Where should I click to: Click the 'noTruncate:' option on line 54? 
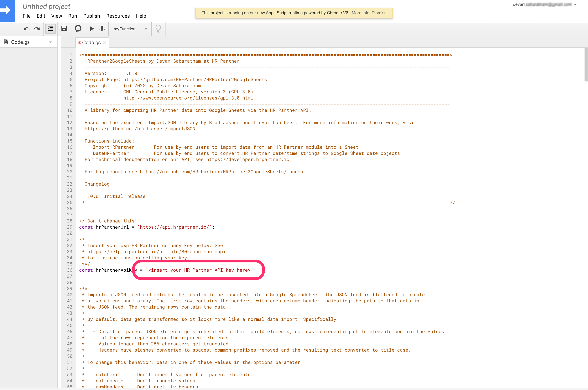111,381
